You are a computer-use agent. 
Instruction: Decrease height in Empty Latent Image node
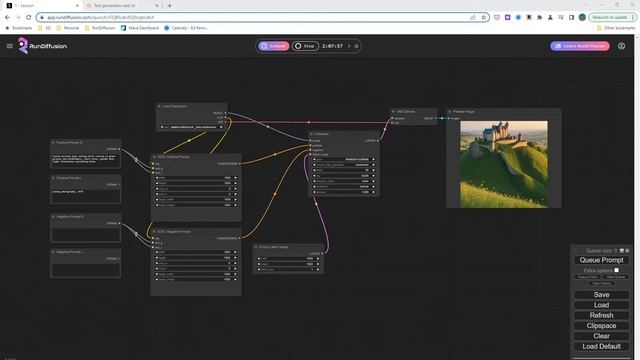click(259, 264)
